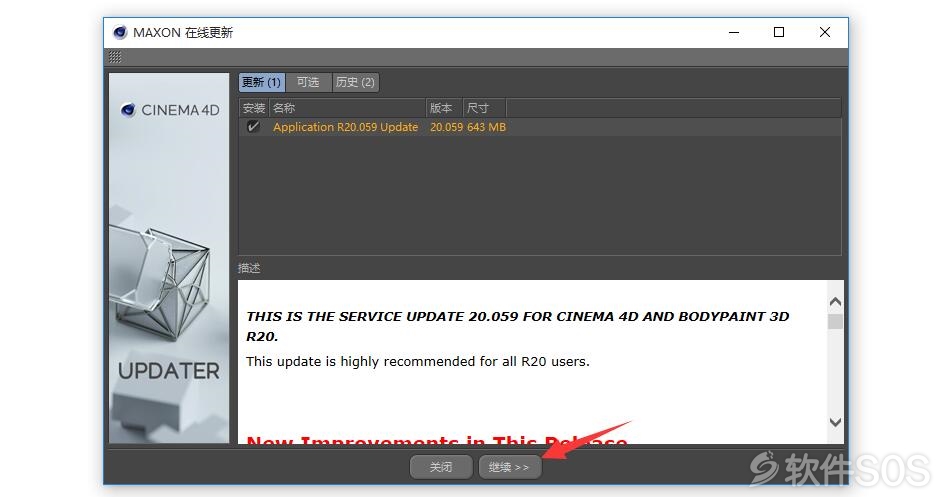Maximize the MAXON 在线更新 window
The image size is (945, 497).
(779, 33)
